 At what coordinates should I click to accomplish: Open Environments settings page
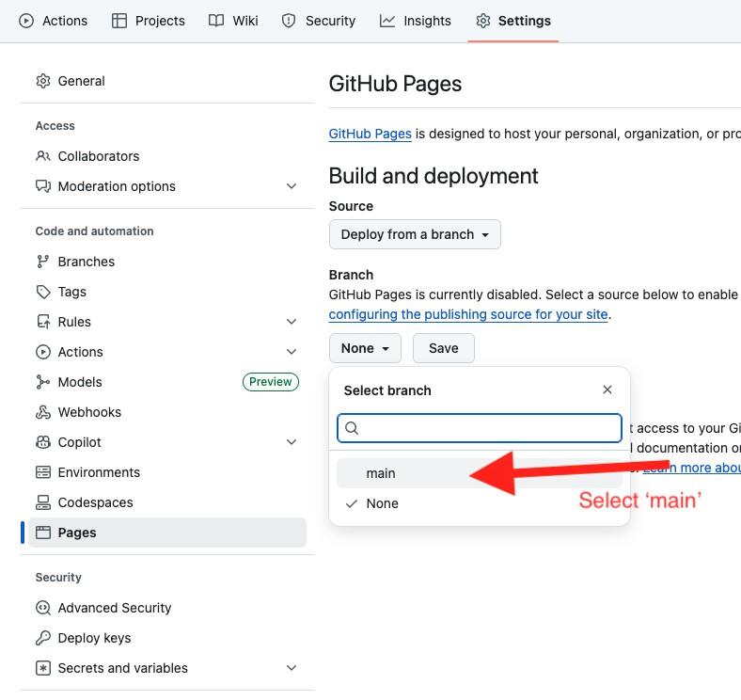(167, 472)
